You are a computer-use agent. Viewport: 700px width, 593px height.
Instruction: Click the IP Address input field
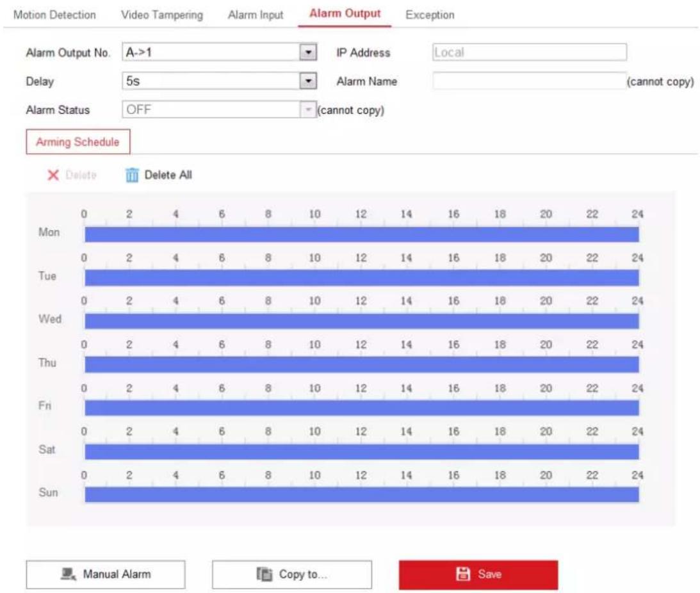[530, 53]
